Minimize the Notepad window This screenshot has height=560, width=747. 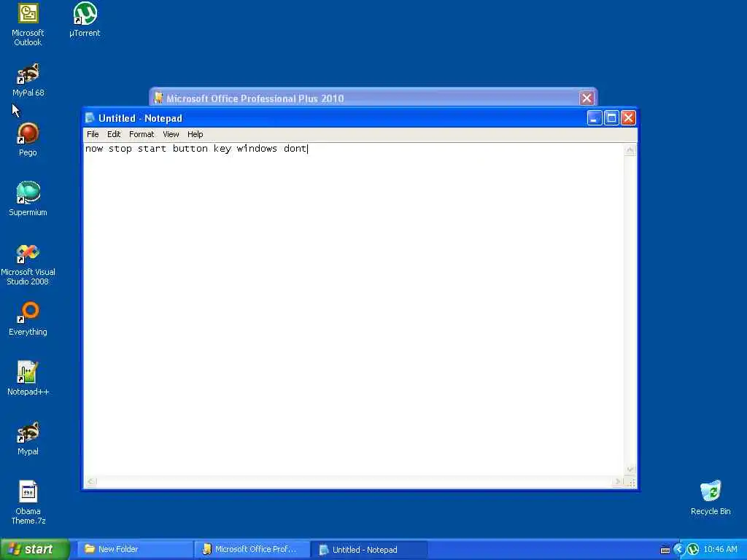pyautogui.click(x=594, y=118)
